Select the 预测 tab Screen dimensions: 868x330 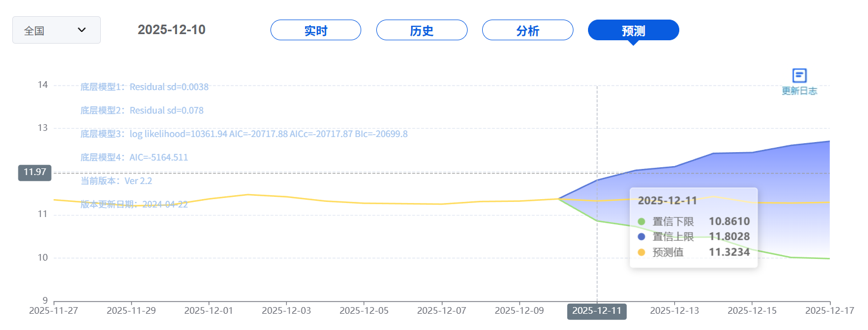click(633, 30)
